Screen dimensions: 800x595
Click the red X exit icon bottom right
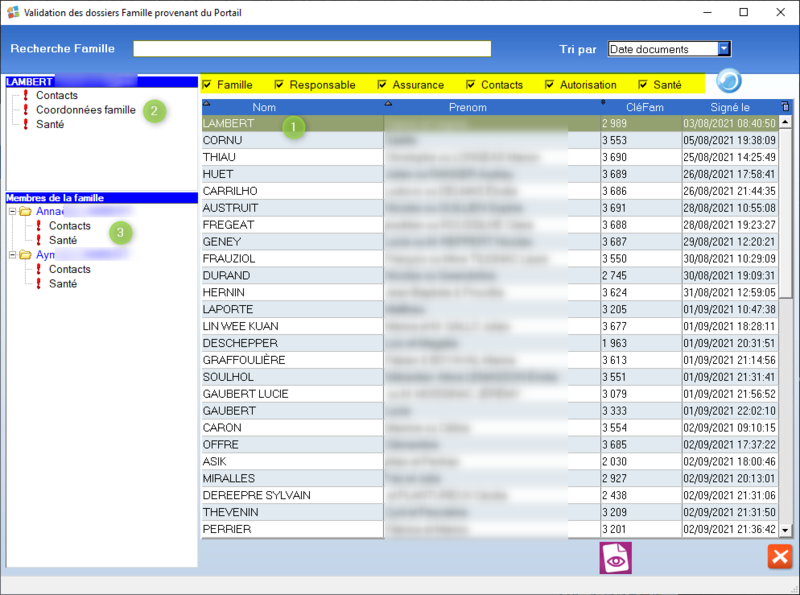pyautogui.click(x=780, y=557)
